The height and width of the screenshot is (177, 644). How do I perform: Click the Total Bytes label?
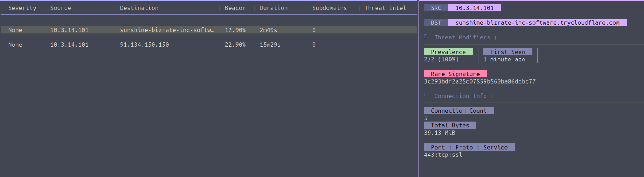(x=450, y=125)
